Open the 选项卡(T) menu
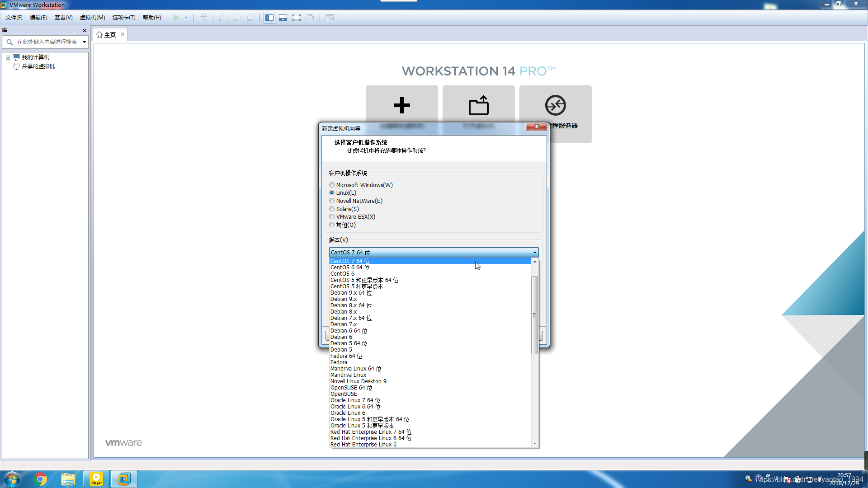 [124, 18]
